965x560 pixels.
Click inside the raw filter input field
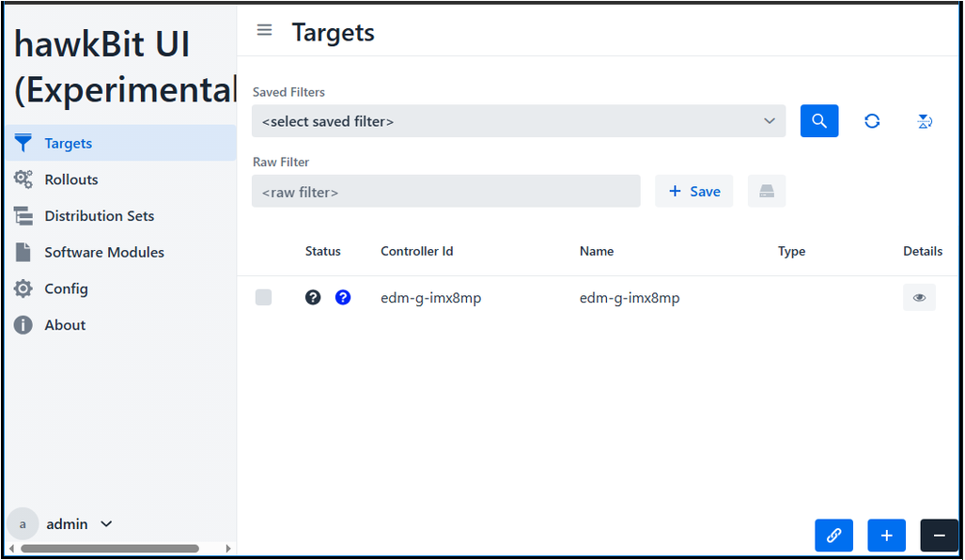click(446, 191)
